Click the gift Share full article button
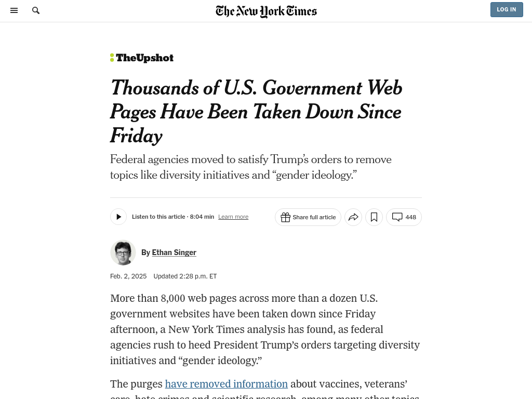Screen dimensions: 532x399 [308, 217]
